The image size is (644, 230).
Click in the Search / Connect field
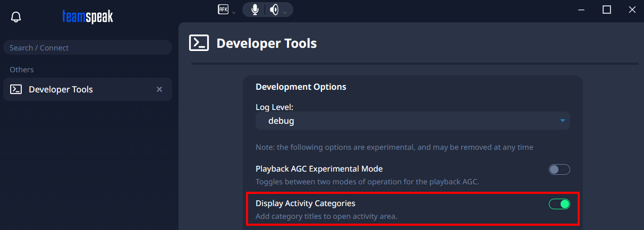coord(88,48)
